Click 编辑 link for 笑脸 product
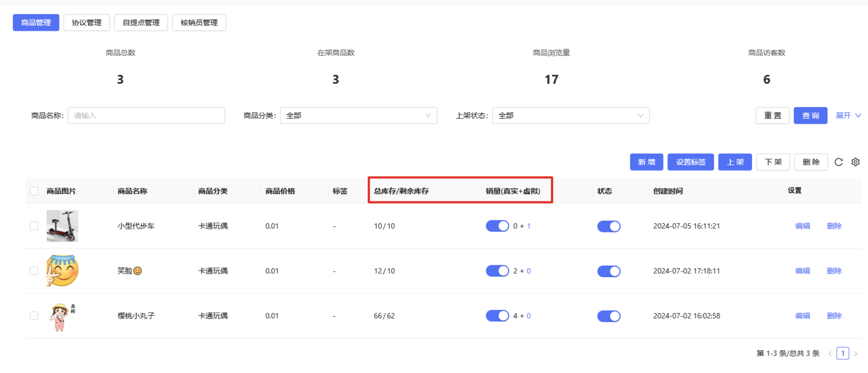The width and height of the screenshot is (868, 373). tap(802, 271)
